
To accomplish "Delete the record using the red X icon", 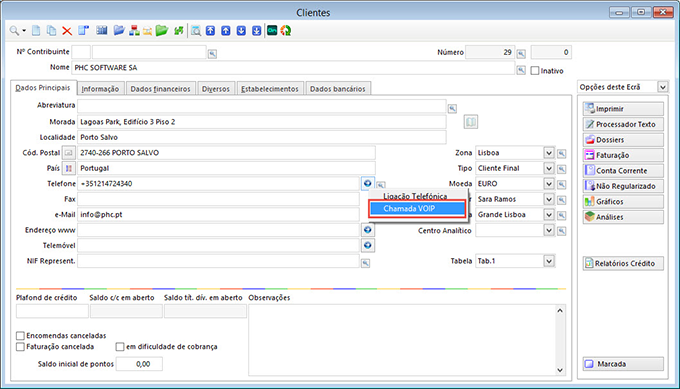I will coord(67,31).
